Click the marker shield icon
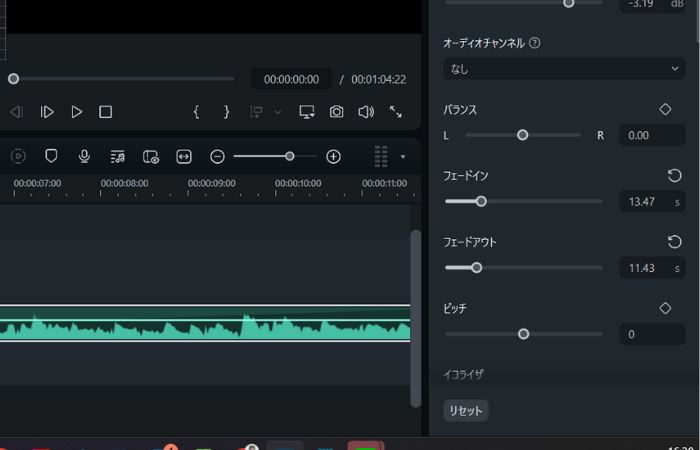The height and width of the screenshot is (450, 700). (51, 156)
